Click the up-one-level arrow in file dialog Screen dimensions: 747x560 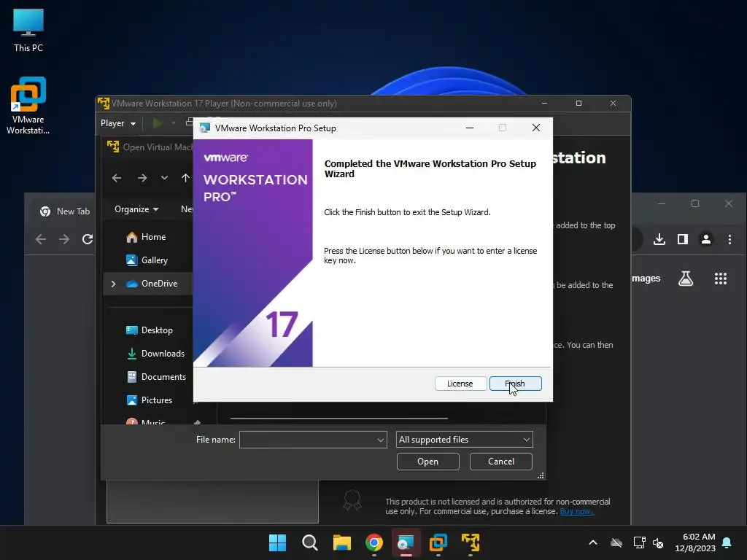[185, 178]
